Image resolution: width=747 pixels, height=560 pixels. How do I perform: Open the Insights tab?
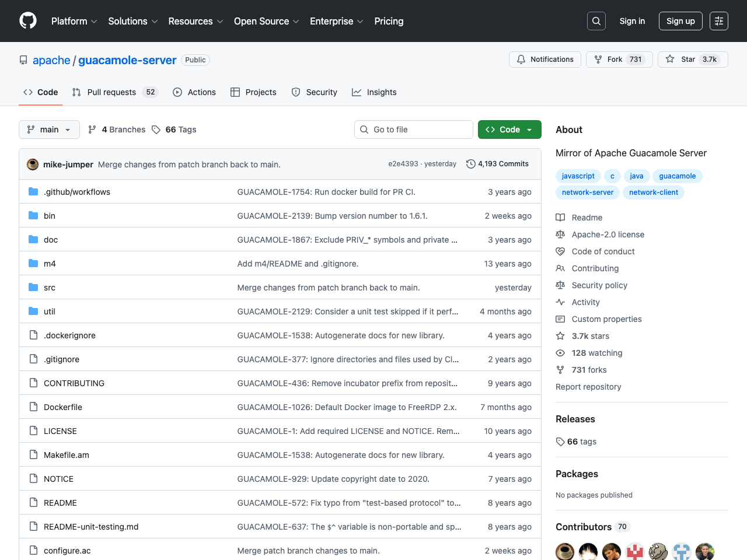[374, 92]
